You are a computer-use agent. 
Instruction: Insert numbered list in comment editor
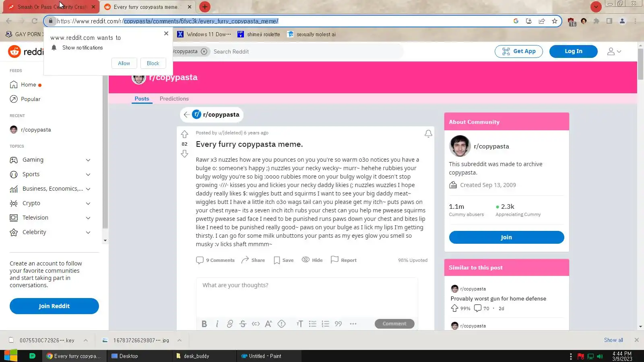tap(325, 324)
